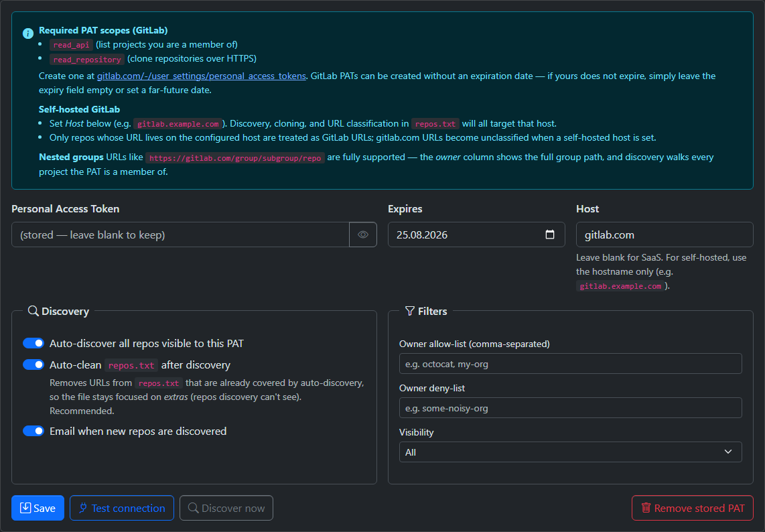This screenshot has width=765, height=532.
Task: Click the read_repository scope code tag
Action: (87, 60)
